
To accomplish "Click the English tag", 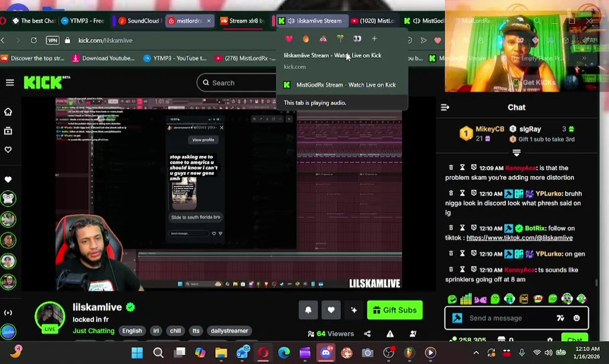I will click(x=132, y=331).
